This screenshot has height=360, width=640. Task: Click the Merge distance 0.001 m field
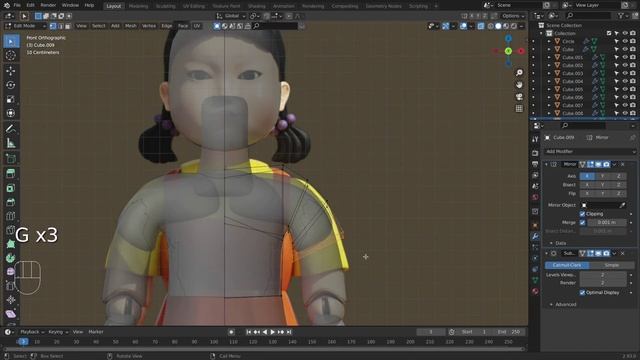pyautogui.click(x=607, y=222)
